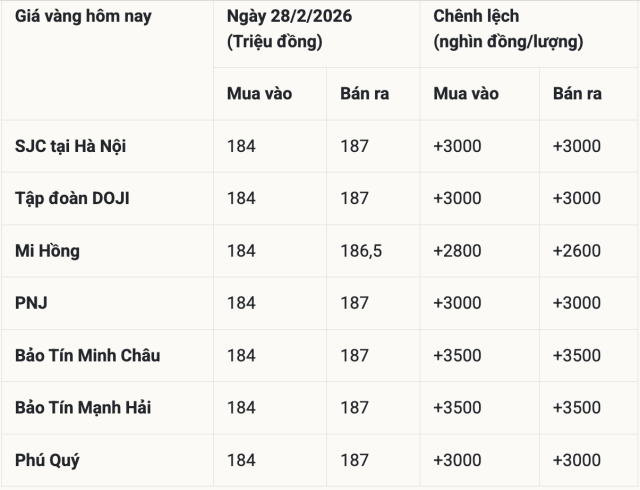Screen dimensions: 640x490
Task: Select the "Bảo Tín Minh Châu" row label
Action: point(87,356)
